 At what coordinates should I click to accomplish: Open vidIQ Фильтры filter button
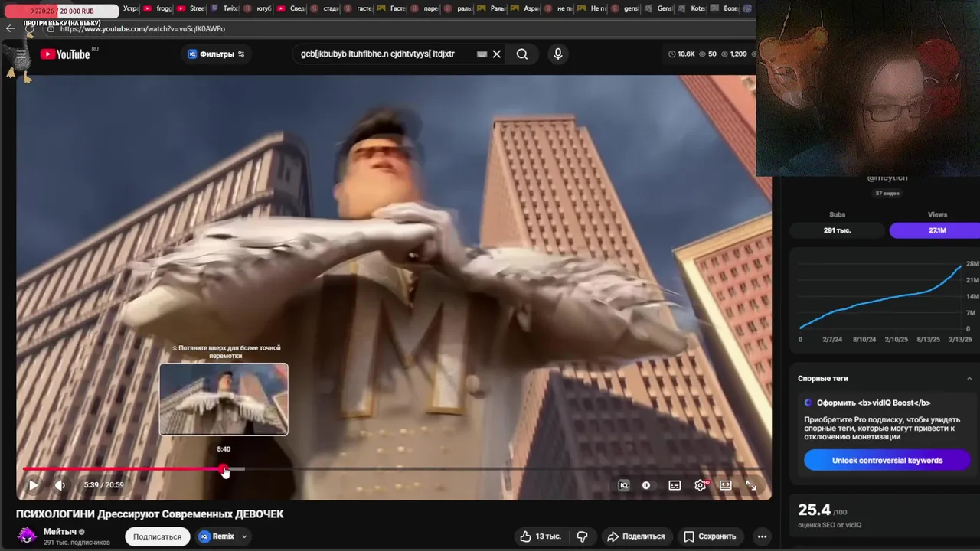click(x=216, y=54)
